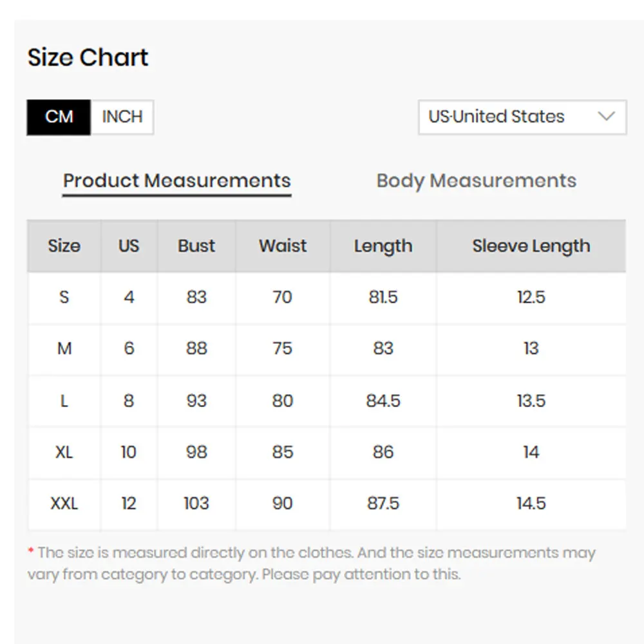Click the Waist column header
Image resolution: width=644 pixels, height=644 pixels.
pos(283,246)
